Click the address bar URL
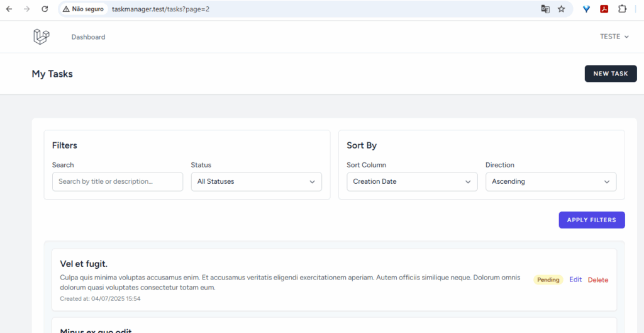This screenshot has width=644, height=333. 160,9
